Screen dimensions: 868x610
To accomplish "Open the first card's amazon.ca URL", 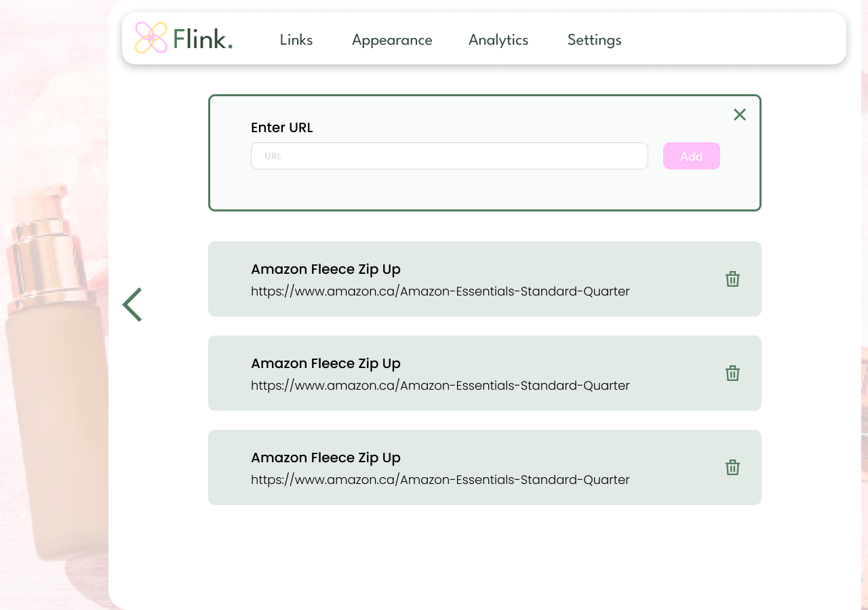I will click(x=440, y=291).
